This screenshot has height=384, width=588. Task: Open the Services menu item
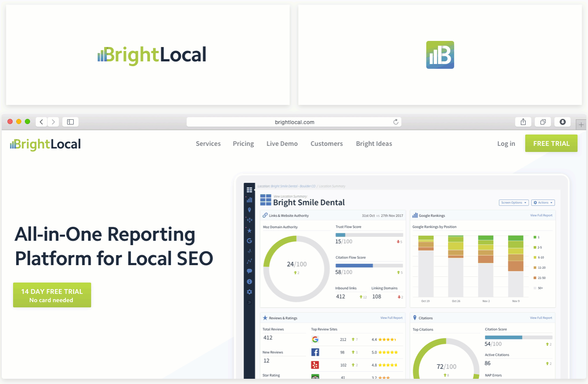[208, 144]
